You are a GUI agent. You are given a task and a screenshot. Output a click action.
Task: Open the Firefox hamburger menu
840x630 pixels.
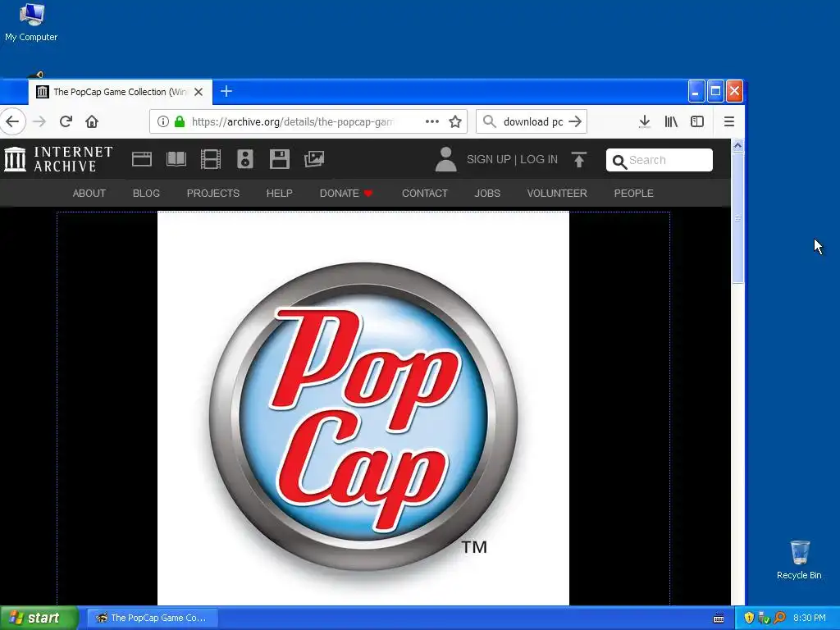click(x=728, y=121)
